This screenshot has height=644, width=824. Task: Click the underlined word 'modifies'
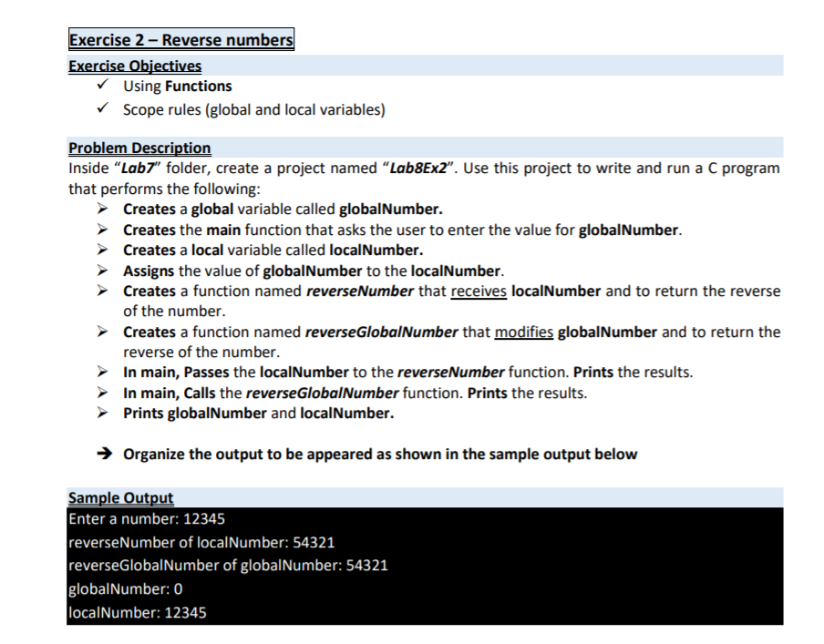(x=524, y=332)
